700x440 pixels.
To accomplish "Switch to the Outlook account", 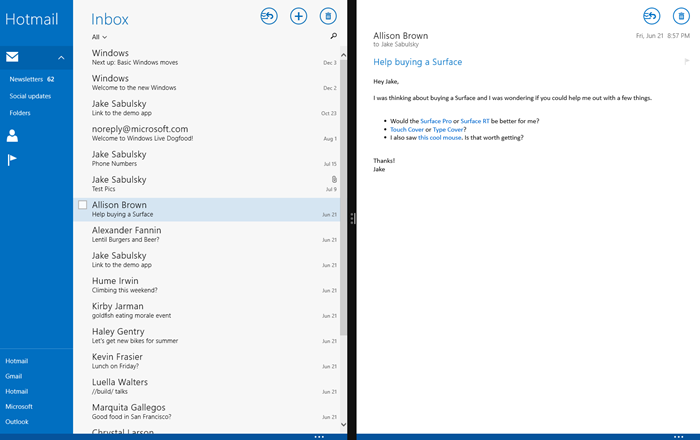I will [x=17, y=422].
